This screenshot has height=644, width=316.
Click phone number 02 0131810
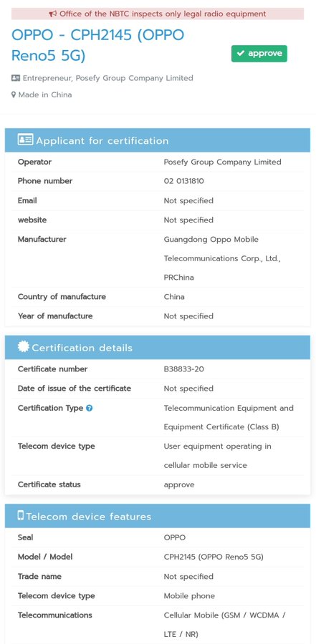[x=184, y=181]
